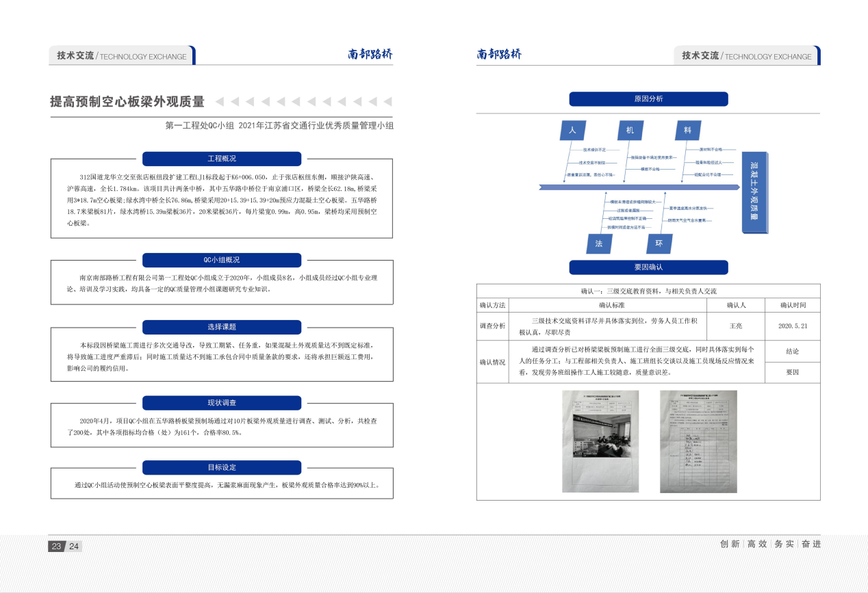Click page number 24

(73, 546)
